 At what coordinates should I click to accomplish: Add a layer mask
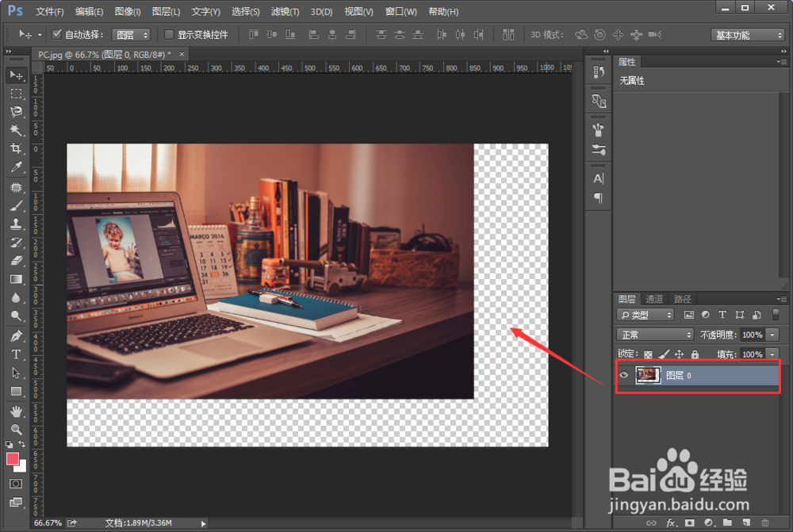coord(690,522)
